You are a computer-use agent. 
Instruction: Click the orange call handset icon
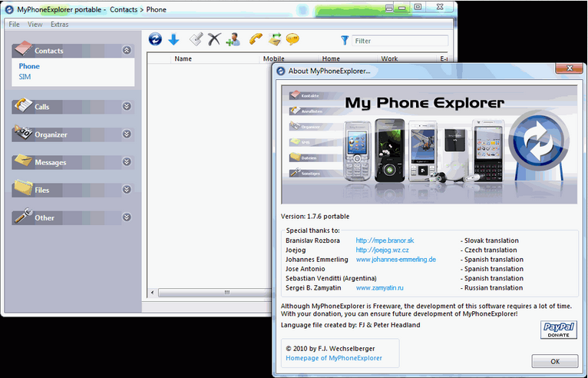(x=256, y=39)
